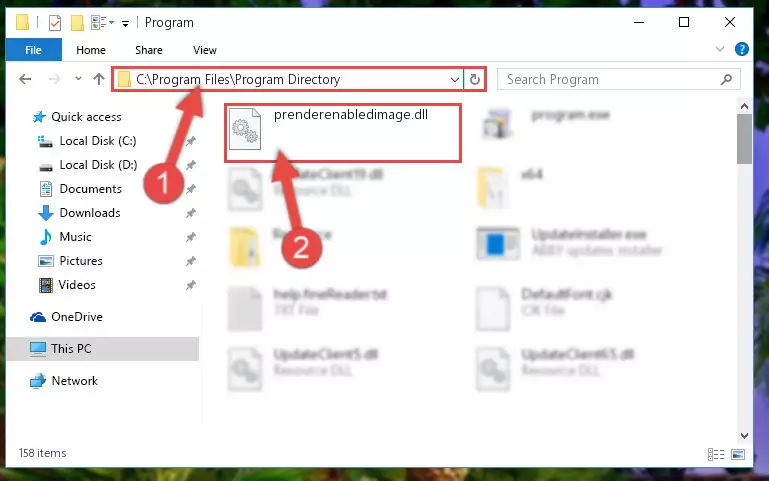Select the program.exe file
The width and height of the screenshot is (769, 481).
click(x=547, y=123)
